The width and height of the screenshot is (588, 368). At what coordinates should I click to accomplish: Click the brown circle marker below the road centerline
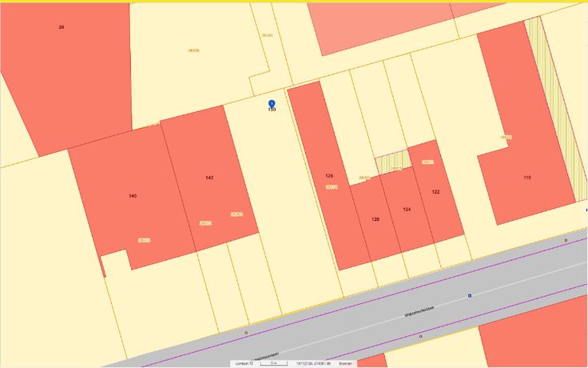pos(421,337)
